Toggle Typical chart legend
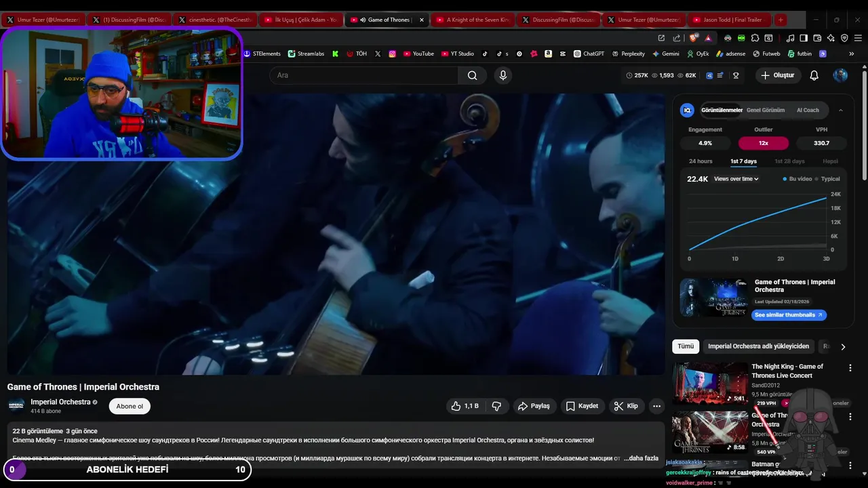This screenshot has width=868, height=488. pyautogui.click(x=827, y=179)
